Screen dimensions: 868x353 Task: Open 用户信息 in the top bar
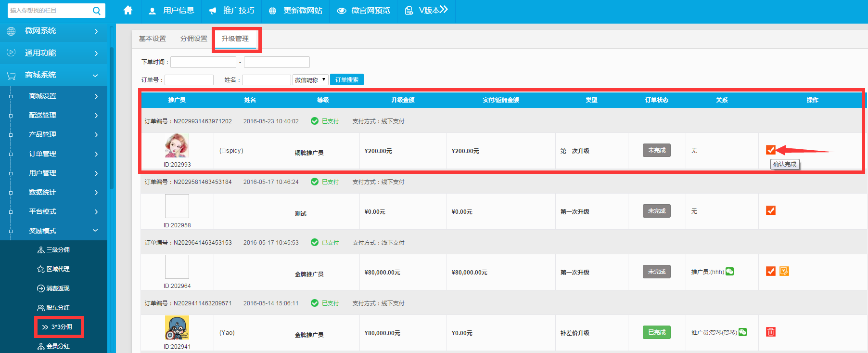pyautogui.click(x=171, y=11)
